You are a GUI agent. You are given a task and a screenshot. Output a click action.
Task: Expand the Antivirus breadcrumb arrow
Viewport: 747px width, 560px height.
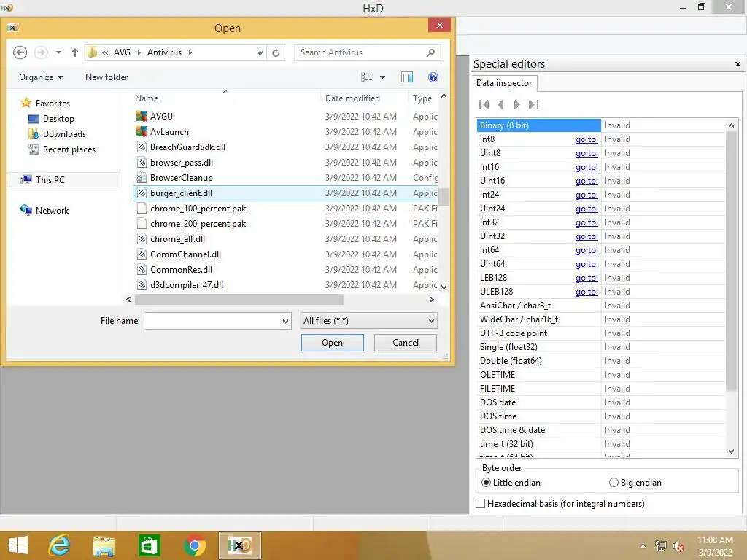[190, 52]
